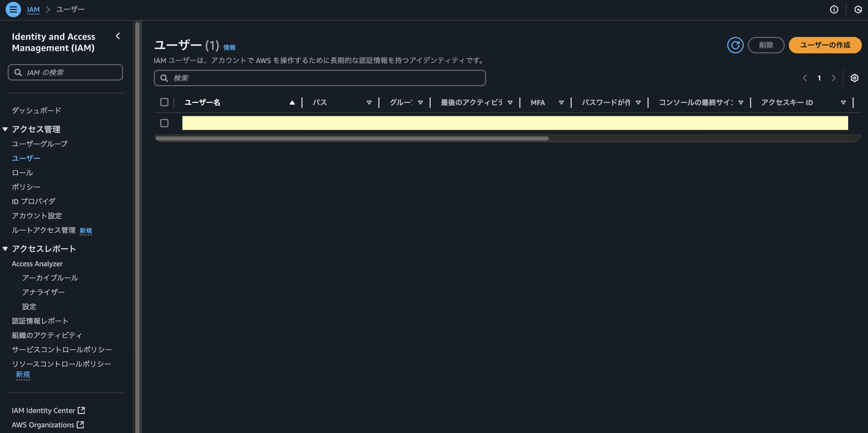Screen dimensions: 868x433
Task: Open サービスコントロールポリシー in sidebar
Action: [x=62, y=349]
